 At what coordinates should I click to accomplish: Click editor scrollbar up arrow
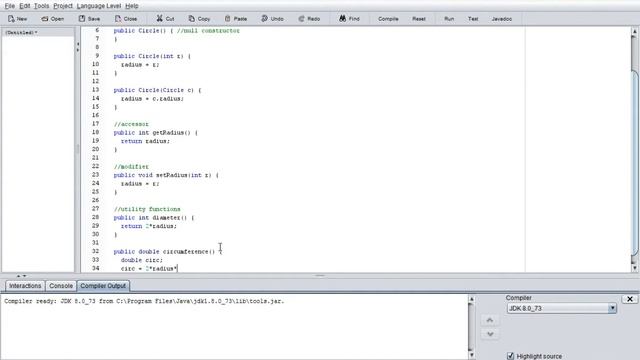[634, 31]
